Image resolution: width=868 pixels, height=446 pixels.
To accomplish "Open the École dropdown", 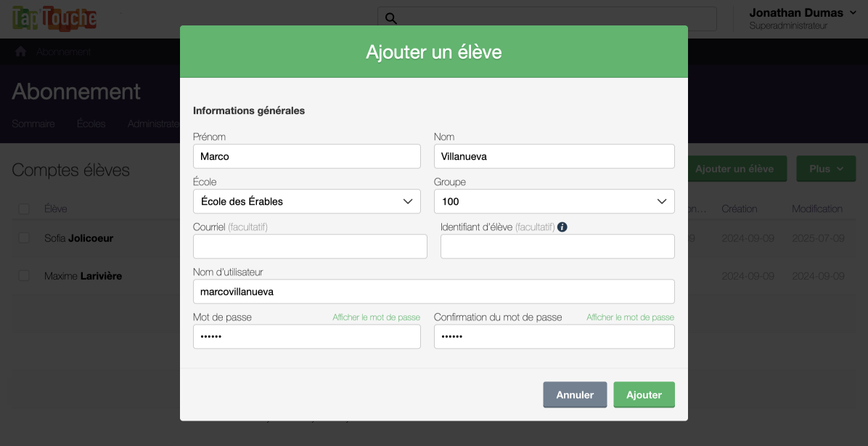I will pos(306,201).
